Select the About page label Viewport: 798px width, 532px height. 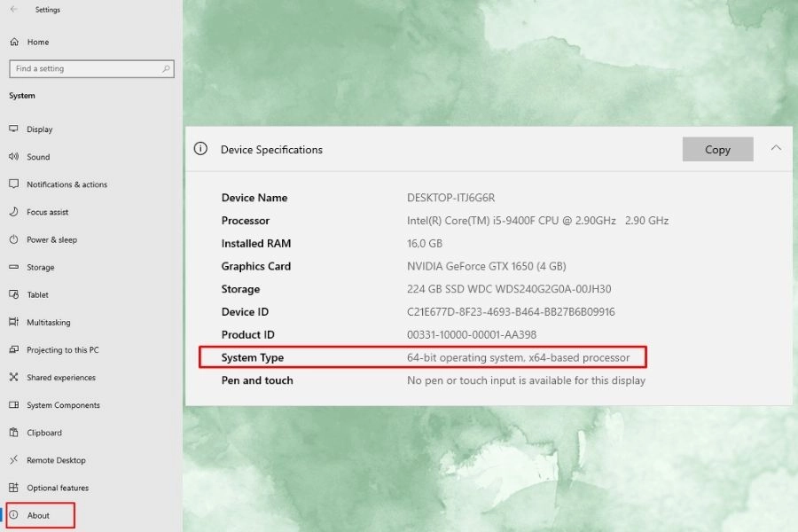click(x=38, y=515)
